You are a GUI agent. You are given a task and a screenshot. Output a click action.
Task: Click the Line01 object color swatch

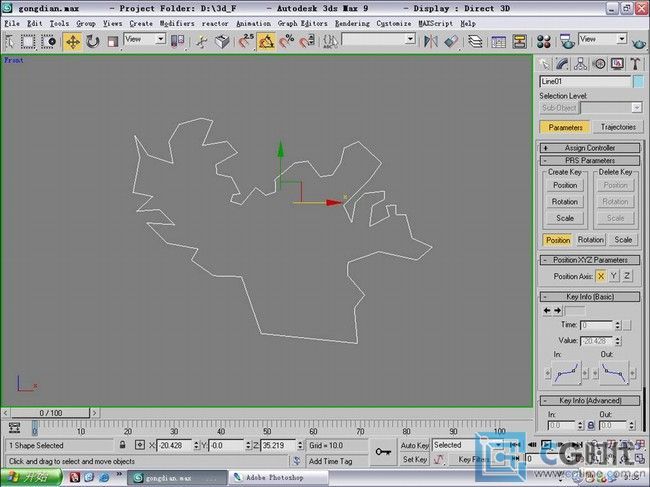[638, 81]
